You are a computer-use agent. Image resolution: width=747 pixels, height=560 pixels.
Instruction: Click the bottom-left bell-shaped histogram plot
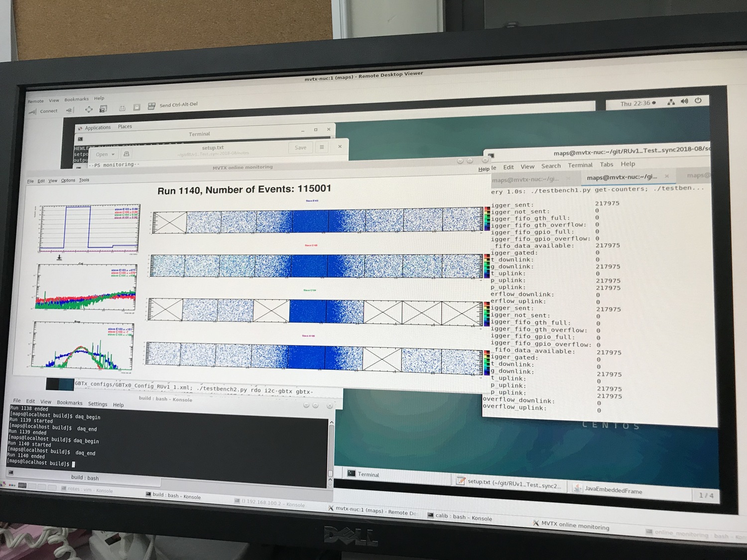82,345
